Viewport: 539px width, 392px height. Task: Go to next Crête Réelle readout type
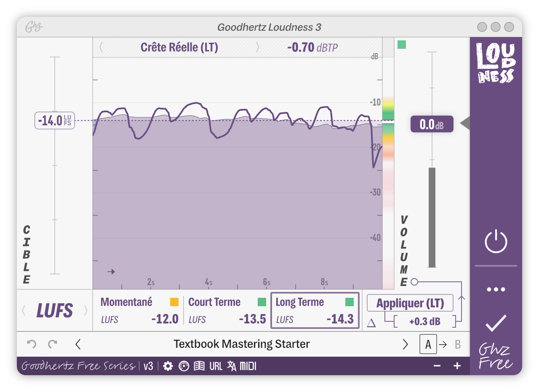click(258, 47)
